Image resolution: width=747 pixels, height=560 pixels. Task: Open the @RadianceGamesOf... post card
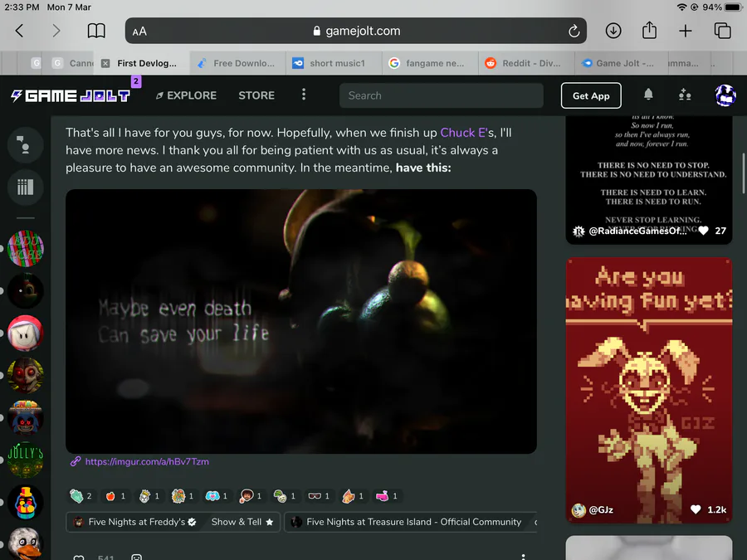pos(649,180)
